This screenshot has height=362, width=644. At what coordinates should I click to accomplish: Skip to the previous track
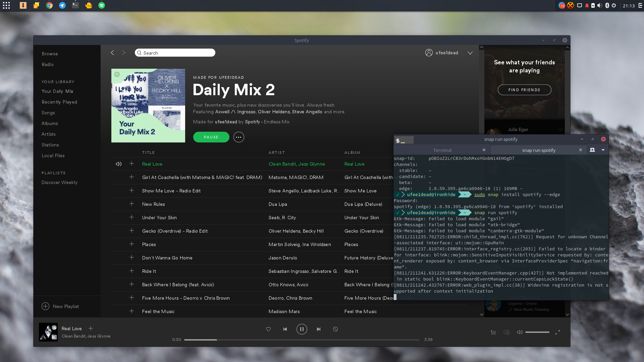click(x=285, y=329)
